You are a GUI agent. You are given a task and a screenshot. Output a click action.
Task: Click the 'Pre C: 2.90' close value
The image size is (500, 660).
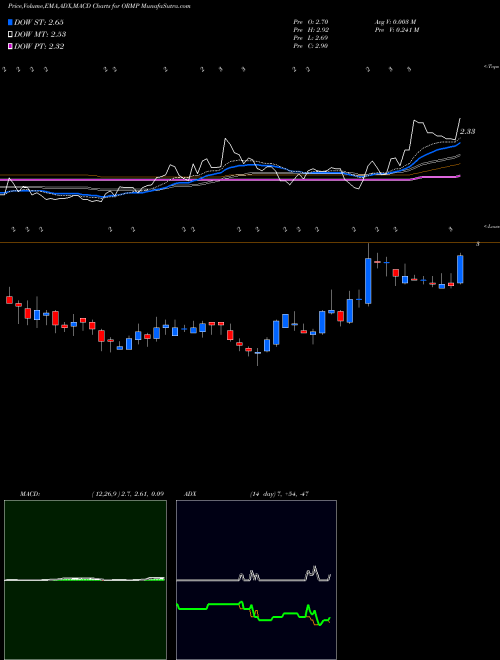[311, 46]
